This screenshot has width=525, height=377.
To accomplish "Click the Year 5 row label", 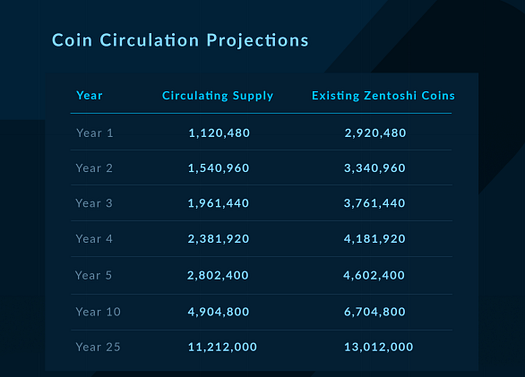I will click(93, 275).
